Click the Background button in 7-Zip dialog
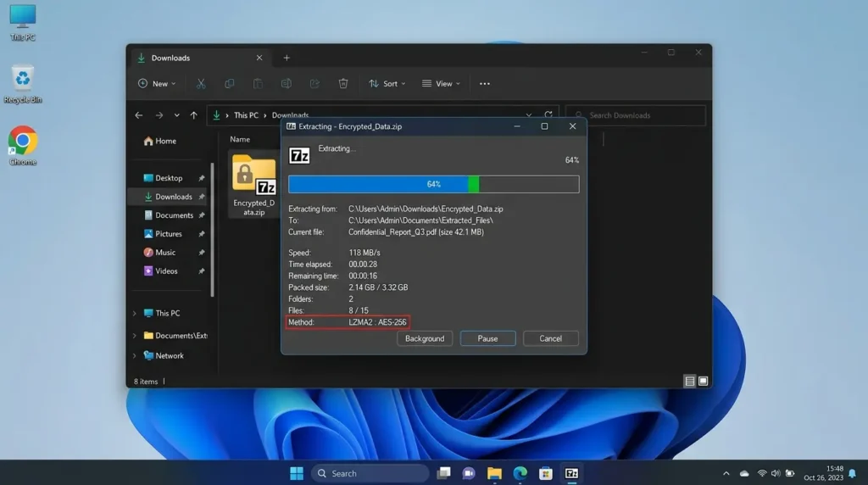Image resolution: width=868 pixels, height=485 pixels. 425,338
